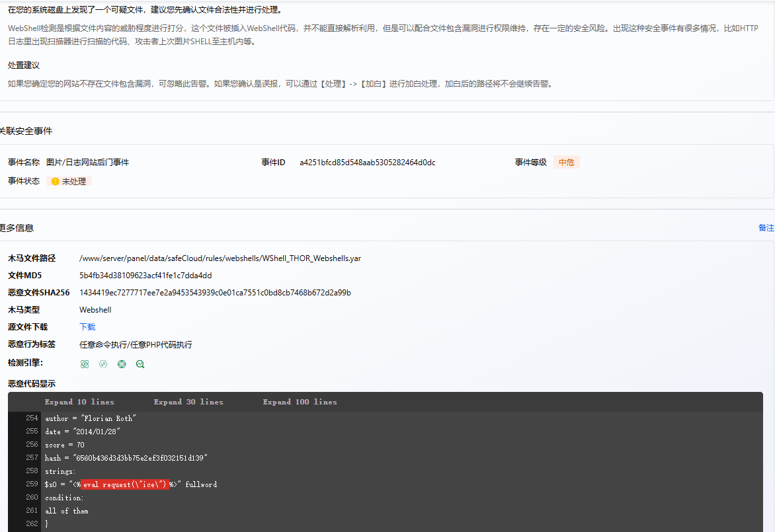
Task: Select the SHA256 hash starting with 1434419ec
Action: tap(215, 293)
